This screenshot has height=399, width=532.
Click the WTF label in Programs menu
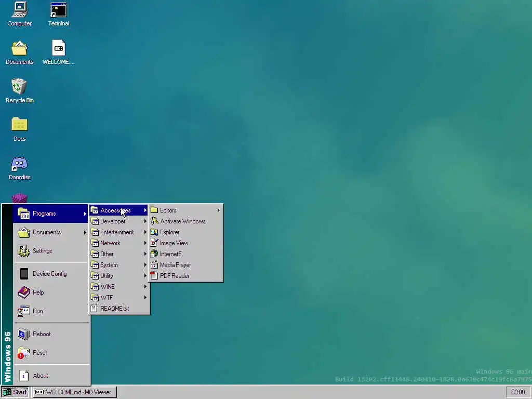(x=107, y=298)
